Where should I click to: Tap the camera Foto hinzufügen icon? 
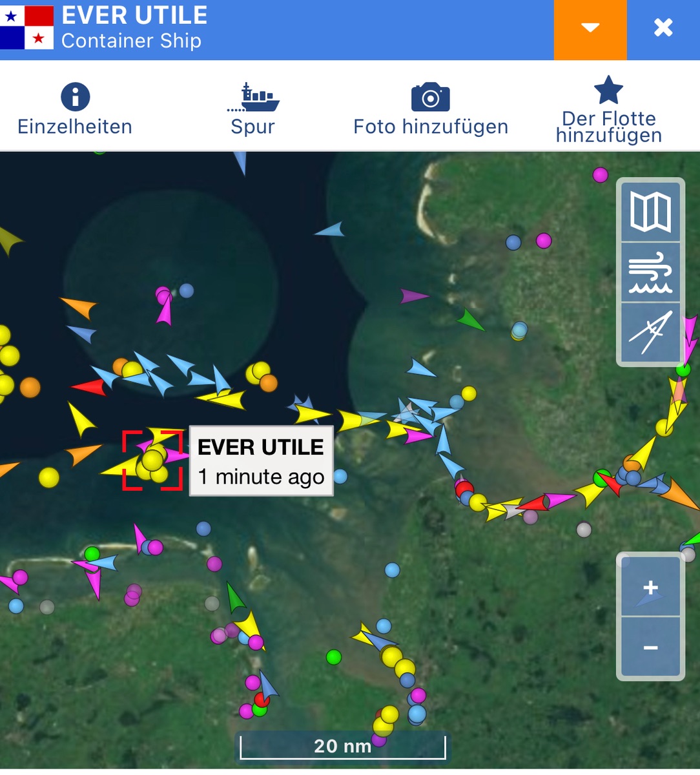430,98
